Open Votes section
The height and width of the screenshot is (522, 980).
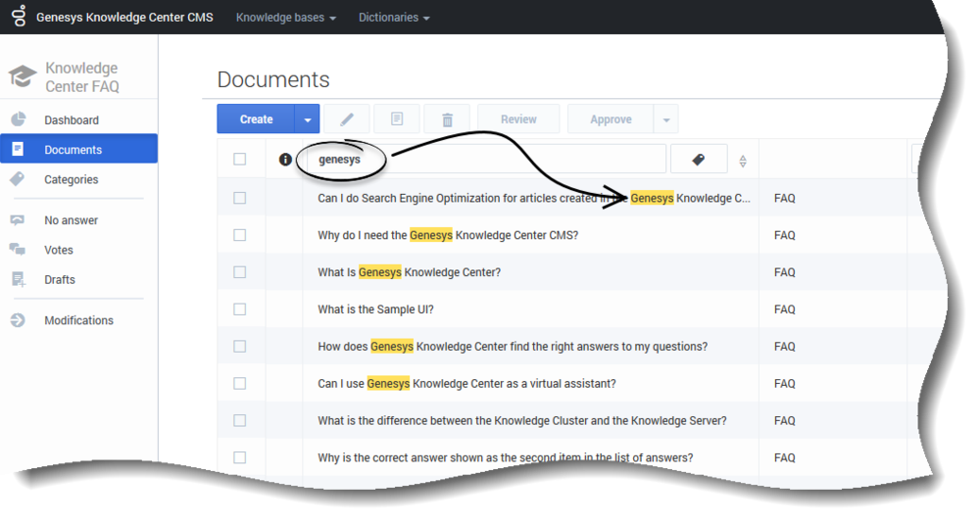click(59, 250)
